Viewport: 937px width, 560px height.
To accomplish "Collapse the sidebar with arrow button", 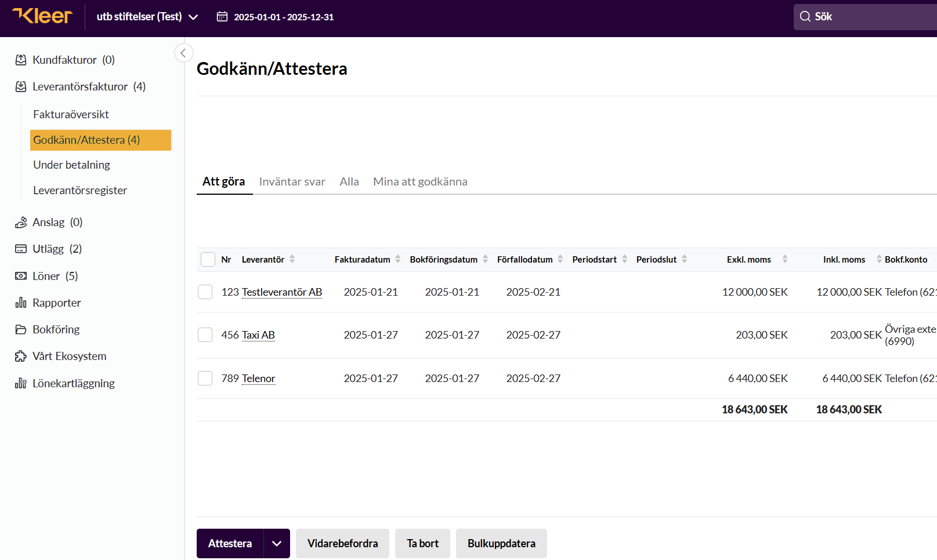I will coord(183,53).
